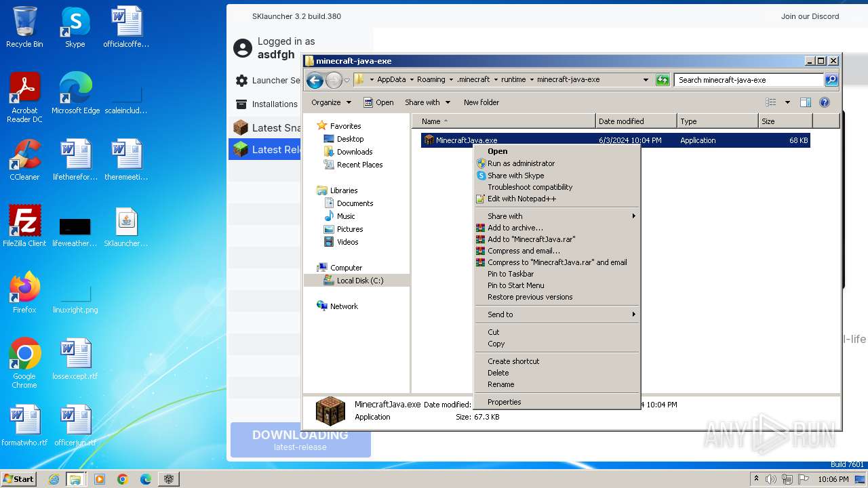This screenshot has width=868, height=488.
Task: Open the lossexcept.rtf document icon
Action: click(75, 359)
